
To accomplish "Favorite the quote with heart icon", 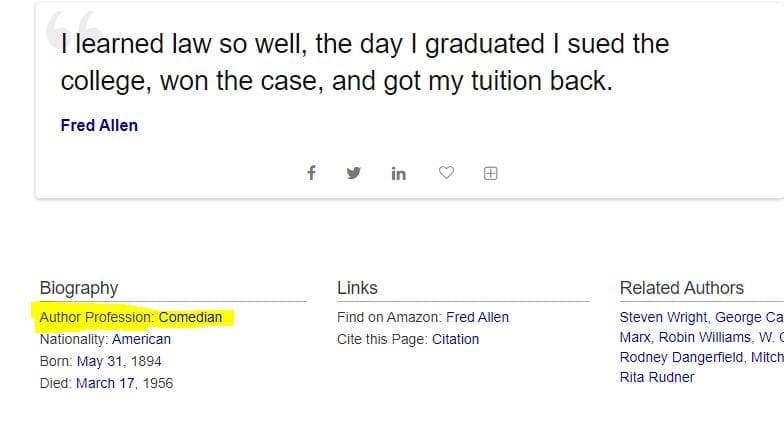I will click(447, 173).
